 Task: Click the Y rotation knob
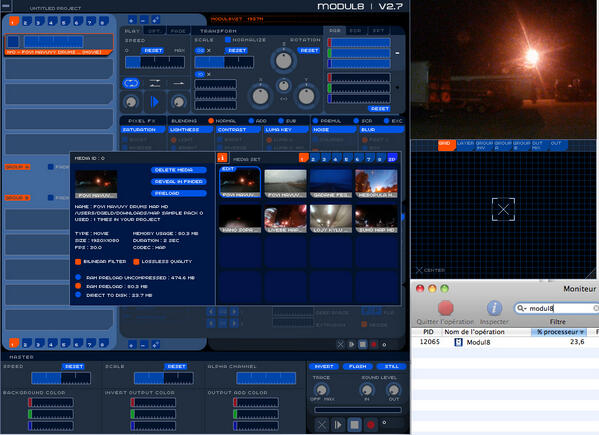(306, 96)
